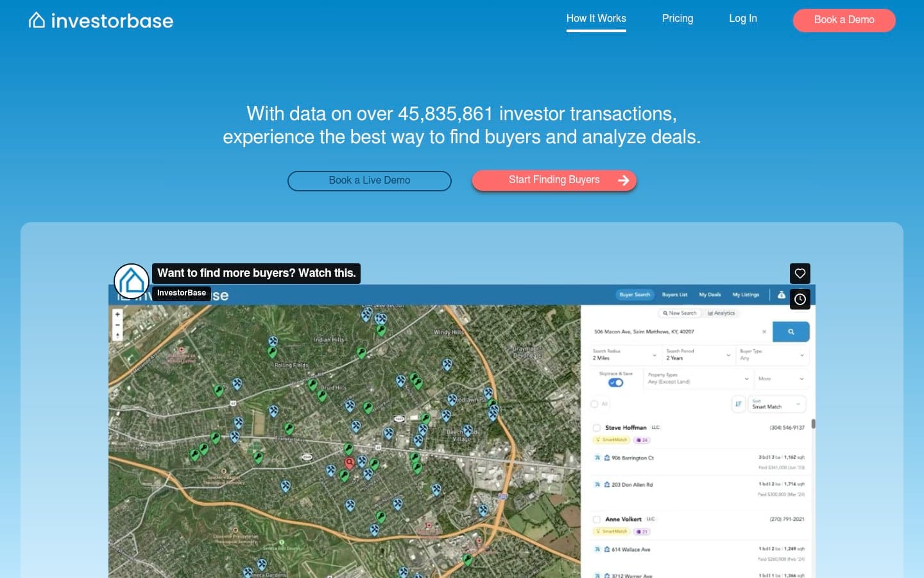The image size is (924, 578).
Task: Click Steve Hoffman buyer name
Action: [x=626, y=428]
